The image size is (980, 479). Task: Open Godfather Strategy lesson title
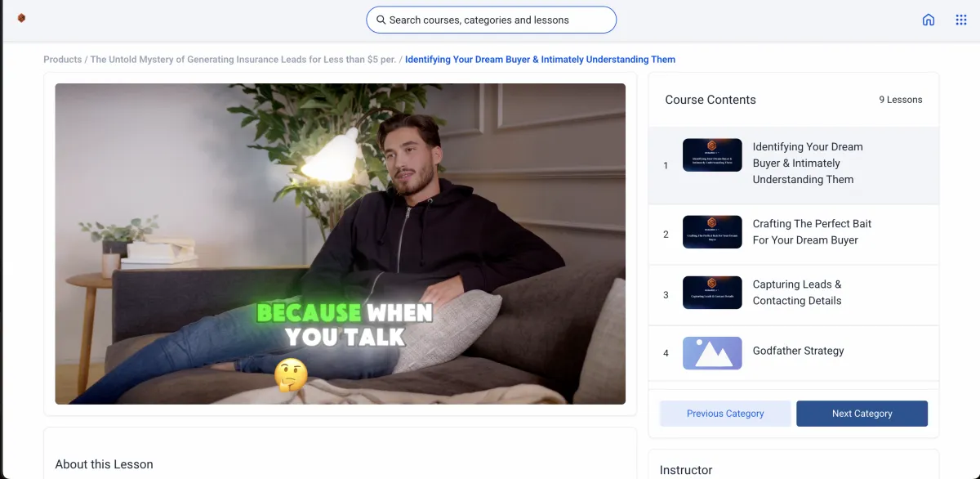point(798,351)
